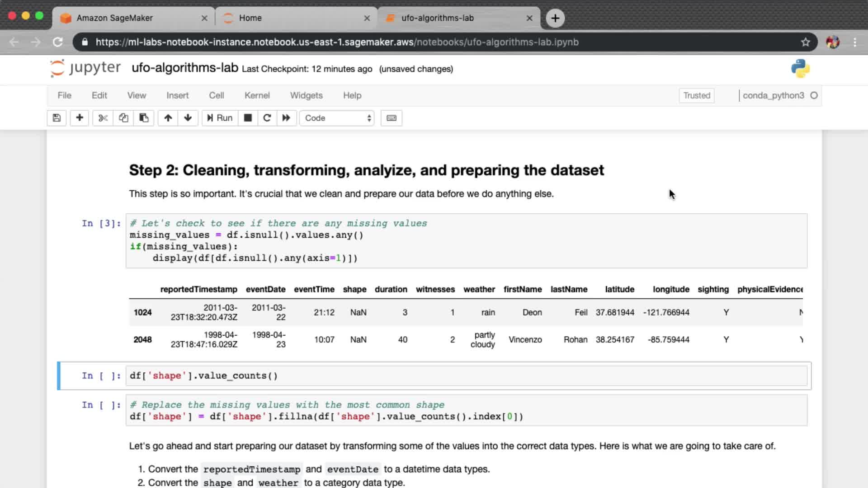The height and width of the screenshot is (488, 868).
Task: Save notebook with the floppy disk icon
Action: 57,118
